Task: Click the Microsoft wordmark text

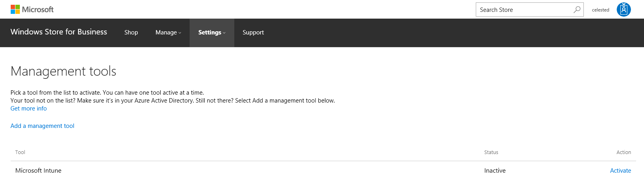Action: coord(38,10)
